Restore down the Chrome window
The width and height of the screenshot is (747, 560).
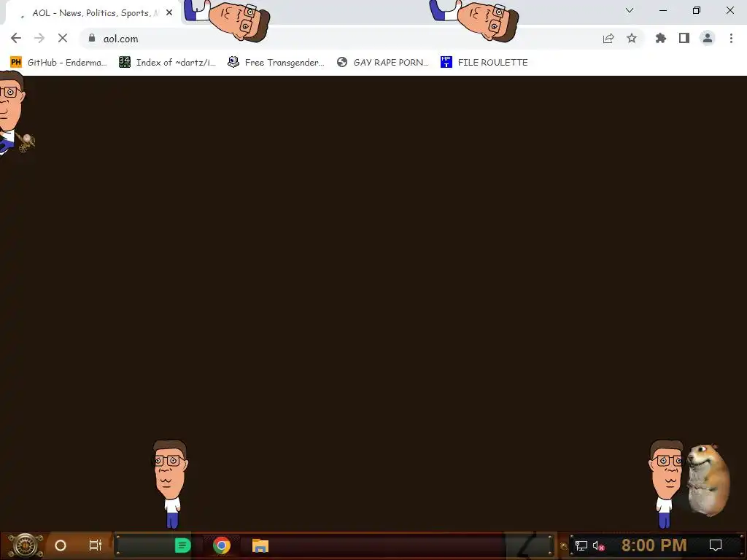(x=697, y=10)
